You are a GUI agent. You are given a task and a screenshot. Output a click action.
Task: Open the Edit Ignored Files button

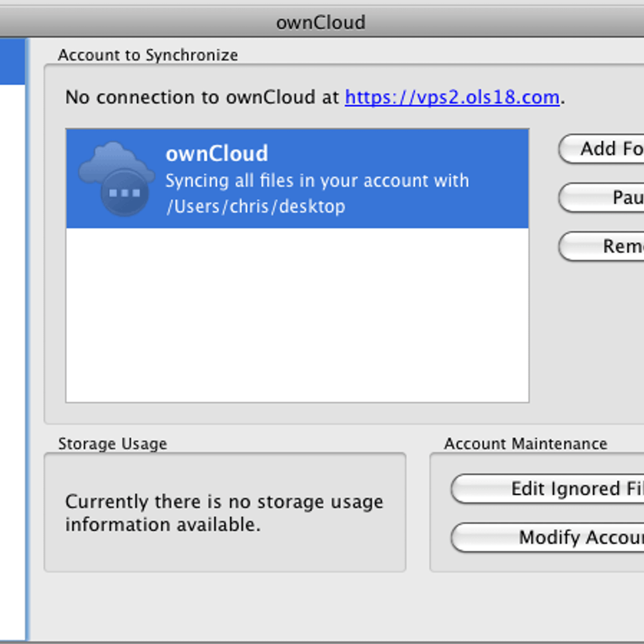[547, 489]
